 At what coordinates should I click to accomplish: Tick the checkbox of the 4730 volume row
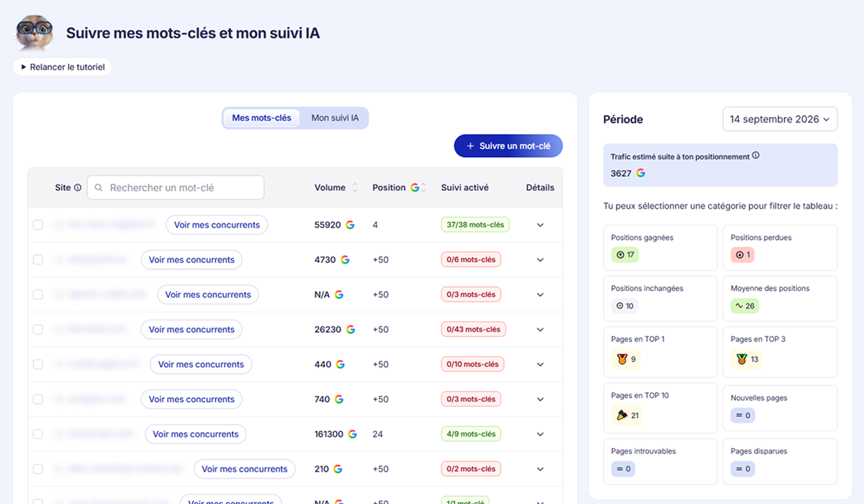point(38,260)
